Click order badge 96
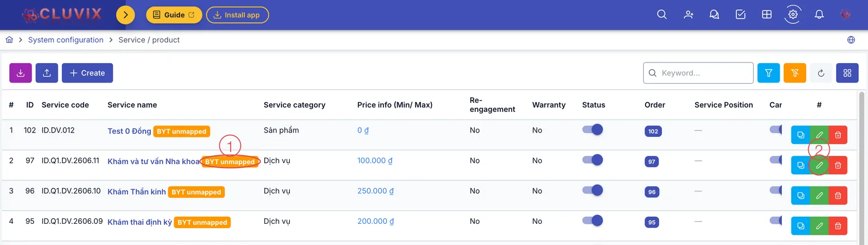868x245 pixels. (x=652, y=192)
